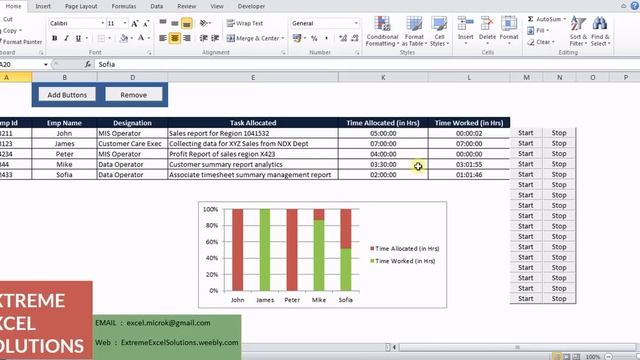Open text Orientation options
The width and height of the screenshot is (640, 360).
point(205,23)
